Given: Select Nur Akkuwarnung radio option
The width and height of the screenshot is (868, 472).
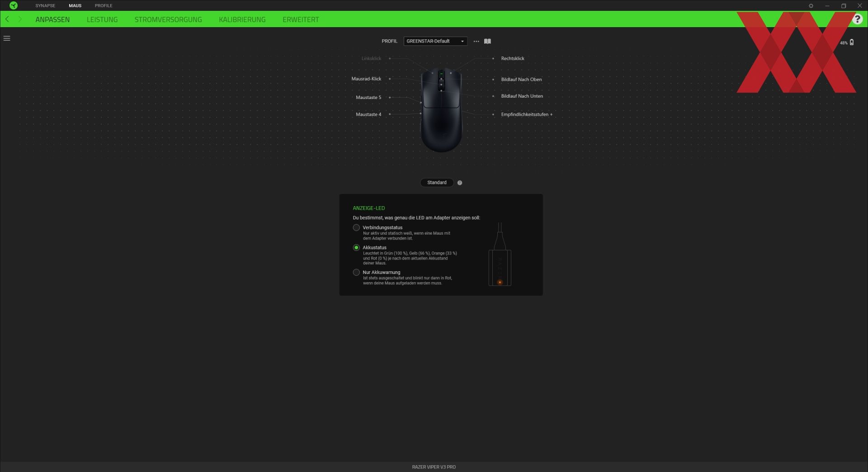Looking at the screenshot, I should (356, 272).
